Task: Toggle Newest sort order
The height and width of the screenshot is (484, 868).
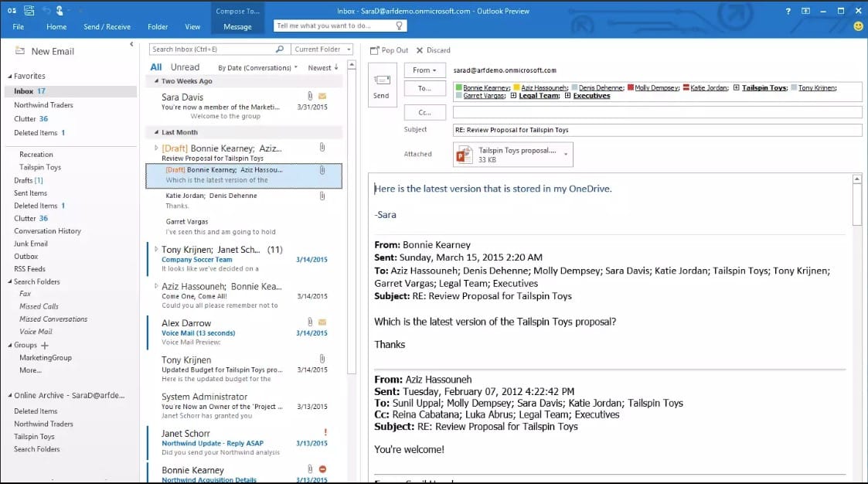Action: (x=323, y=67)
